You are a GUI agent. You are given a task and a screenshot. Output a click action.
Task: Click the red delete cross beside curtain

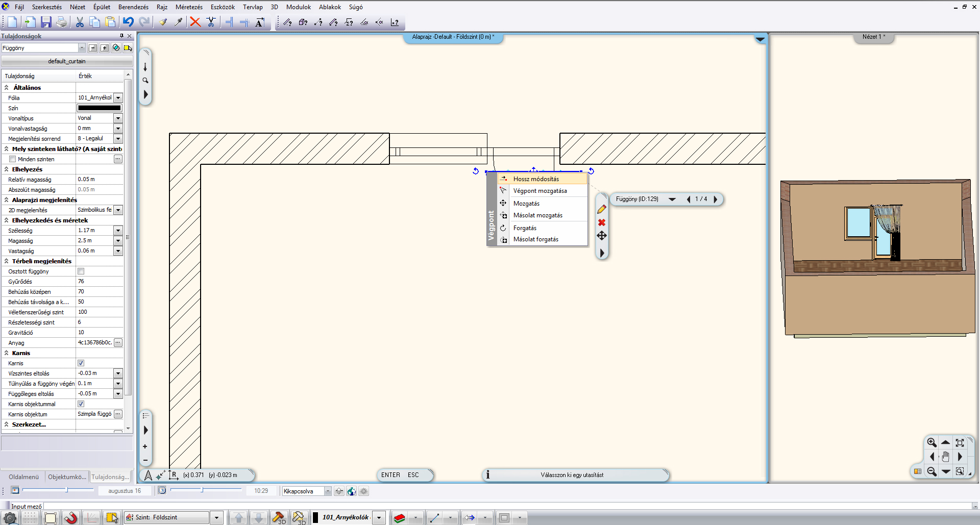(x=602, y=222)
